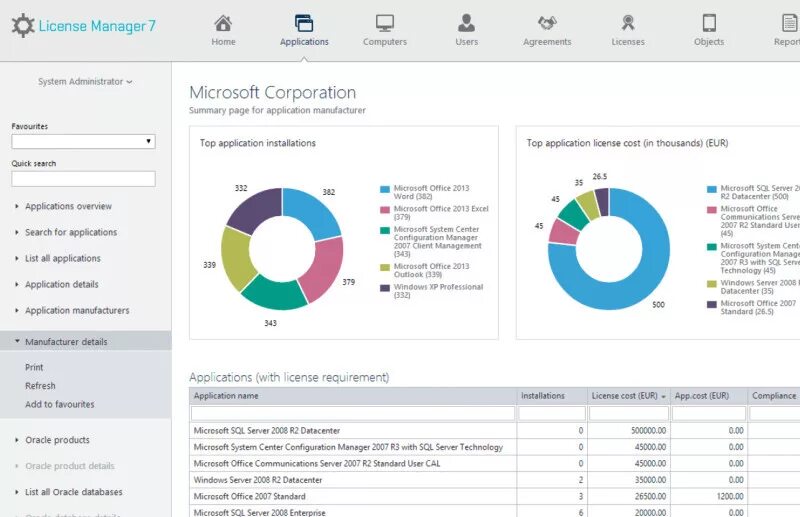The image size is (800, 517).
Task: Click the blue Office 2013 Word legend swatch
Action: [385, 189]
